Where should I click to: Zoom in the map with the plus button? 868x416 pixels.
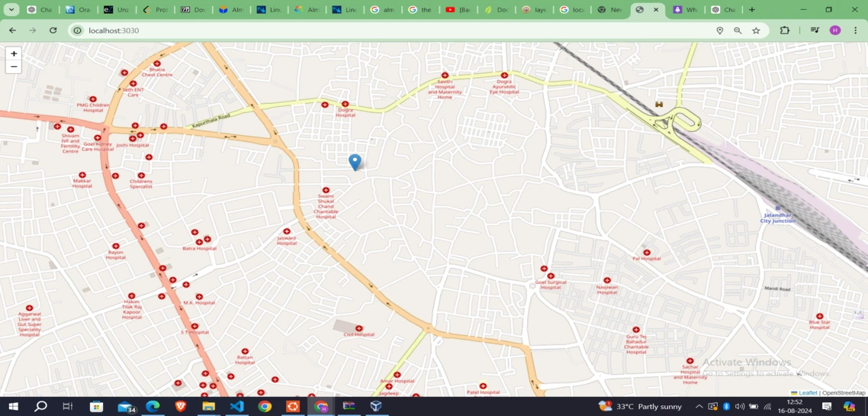pyautogui.click(x=14, y=53)
